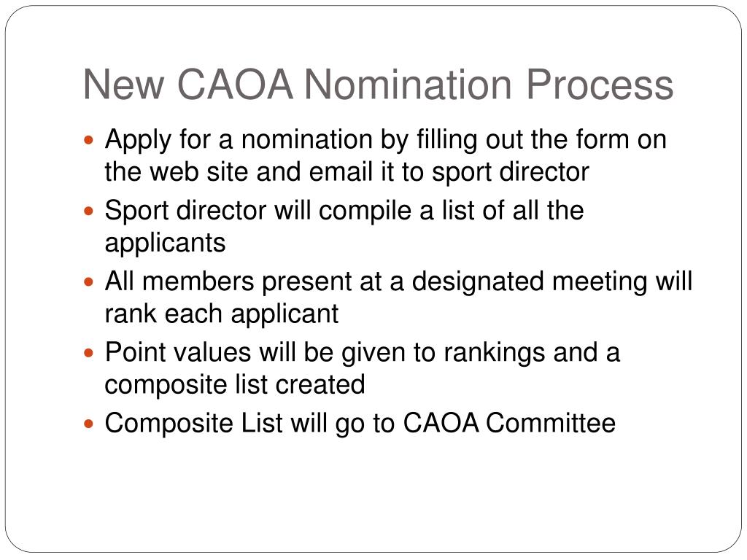
Task: Click the text email it to sport director
Action: point(449,172)
